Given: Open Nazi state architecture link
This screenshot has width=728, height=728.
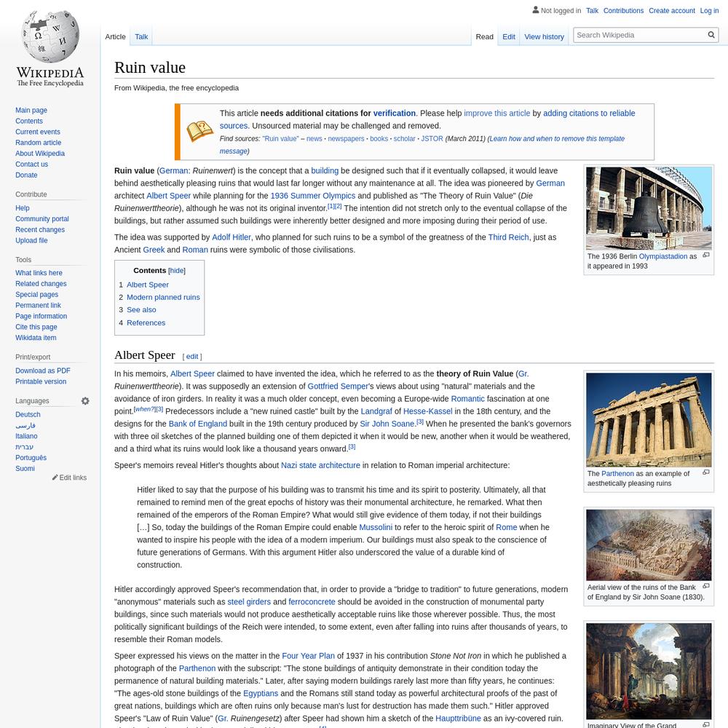Looking at the screenshot, I should [320, 465].
